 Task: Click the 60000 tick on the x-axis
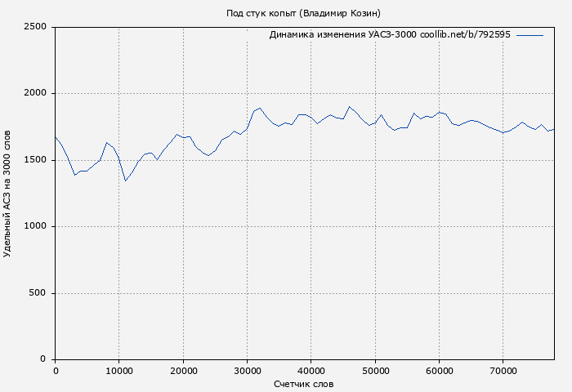pos(440,371)
